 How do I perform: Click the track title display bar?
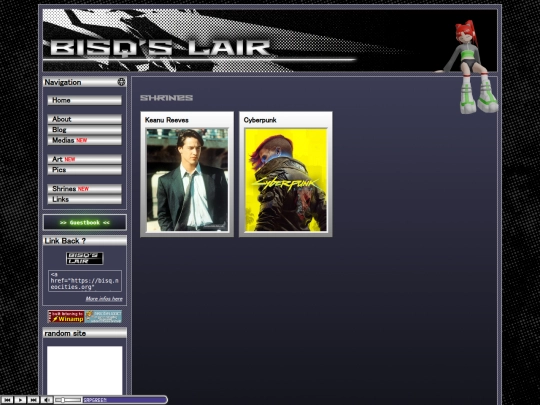[125, 400]
